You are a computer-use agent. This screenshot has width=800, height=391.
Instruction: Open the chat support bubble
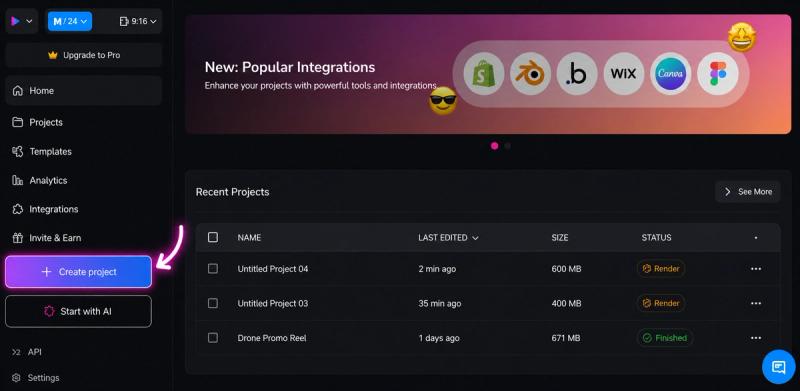(779, 367)
